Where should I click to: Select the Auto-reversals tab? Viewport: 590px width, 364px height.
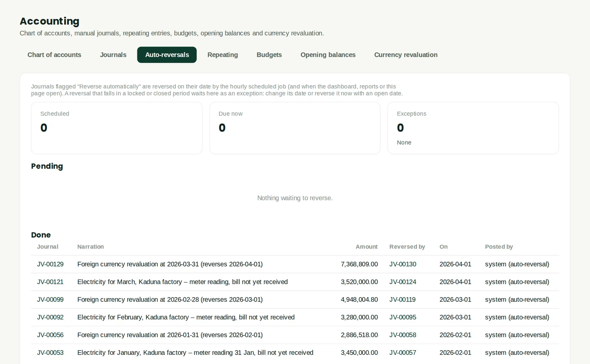[x=167, y=55]
